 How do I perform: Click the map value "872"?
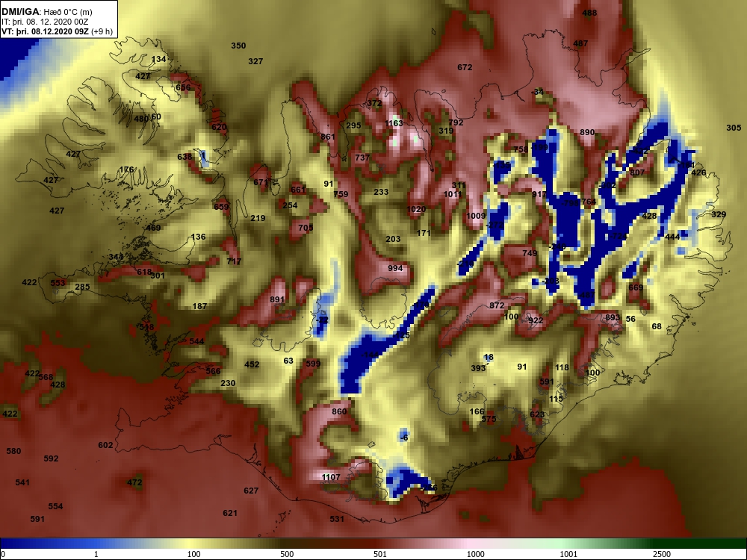click(497, 305)
